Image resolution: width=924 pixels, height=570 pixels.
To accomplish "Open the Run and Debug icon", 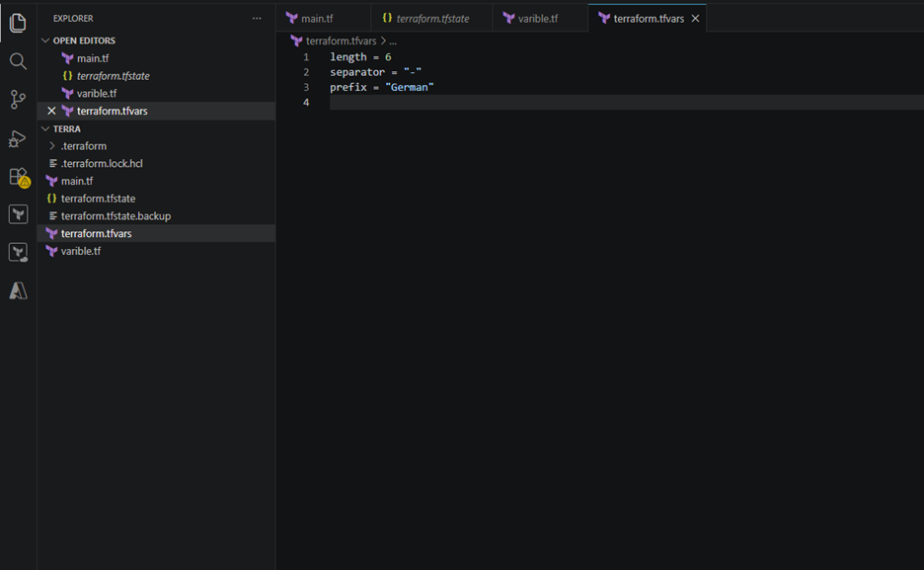I will click(18, 138).
